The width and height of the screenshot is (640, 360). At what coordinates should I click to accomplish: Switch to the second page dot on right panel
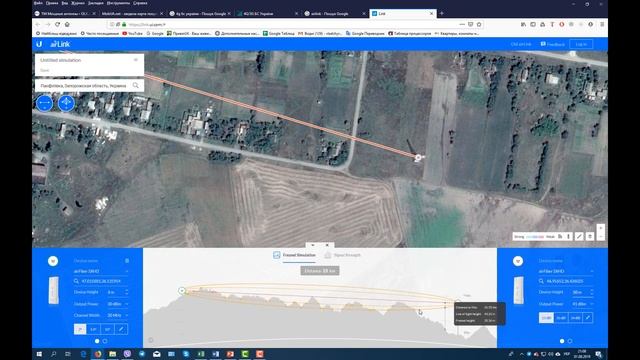coord(570,341)
